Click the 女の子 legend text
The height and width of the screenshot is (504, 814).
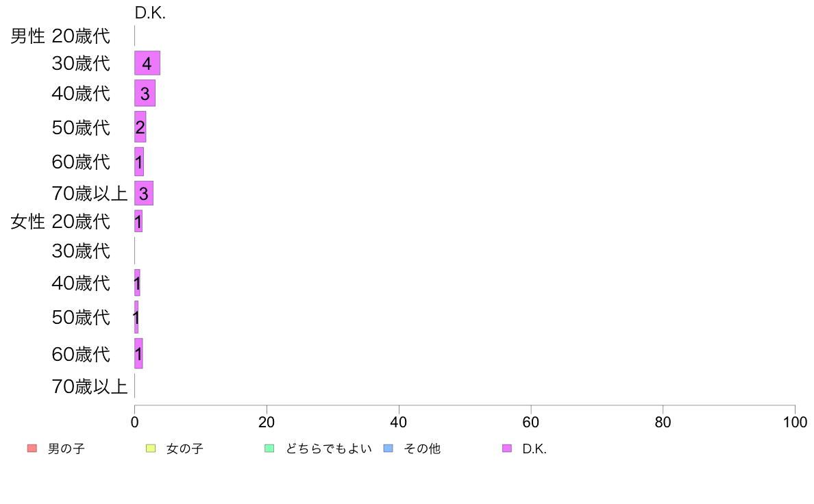185,449
